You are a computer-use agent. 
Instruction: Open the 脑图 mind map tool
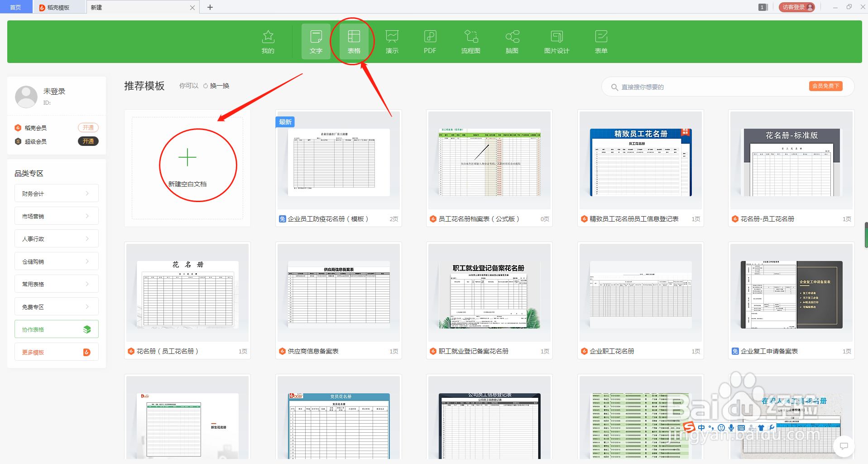tap(512, 41)
